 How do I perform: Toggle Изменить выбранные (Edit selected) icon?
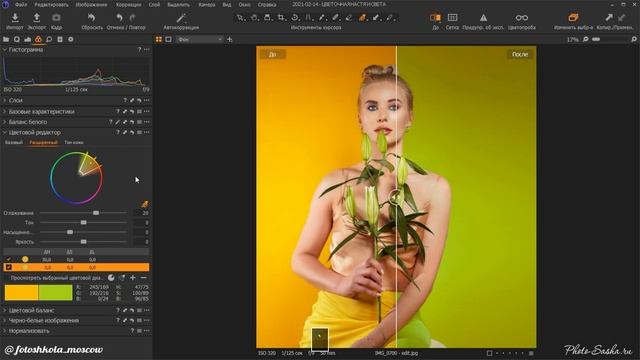573,18
